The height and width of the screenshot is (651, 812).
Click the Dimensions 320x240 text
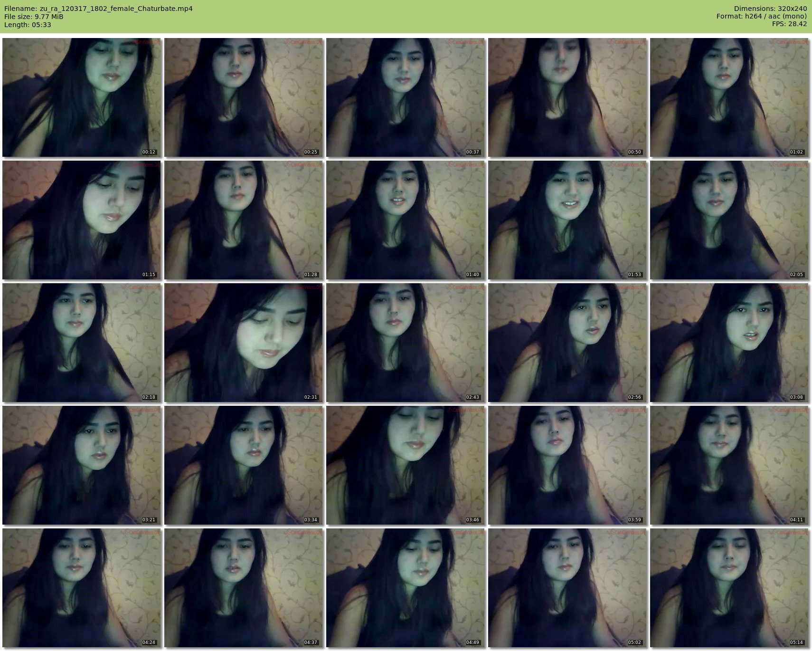coord(770,9)
